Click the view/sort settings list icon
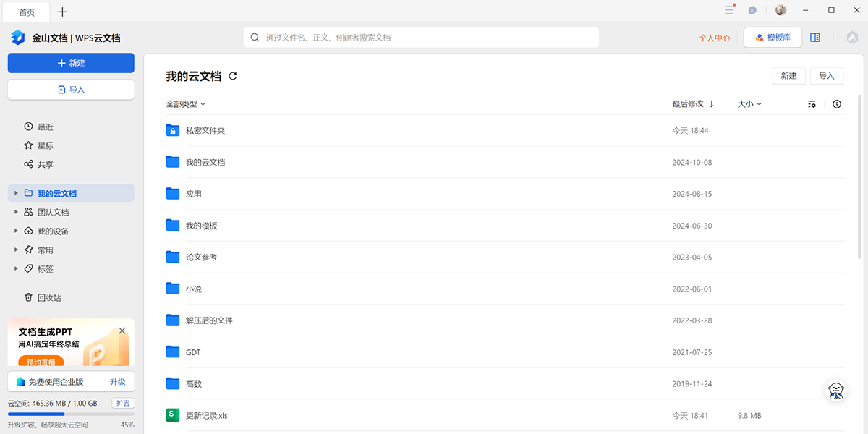 812,104
